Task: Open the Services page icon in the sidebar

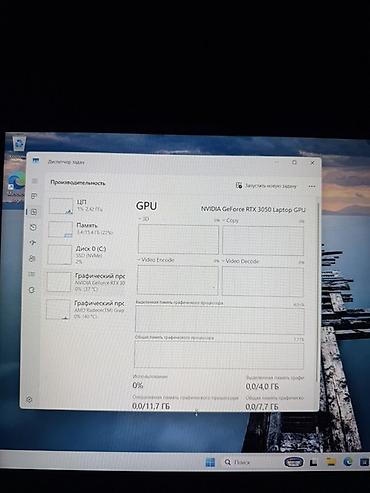Action: click(x=32, y=290)
